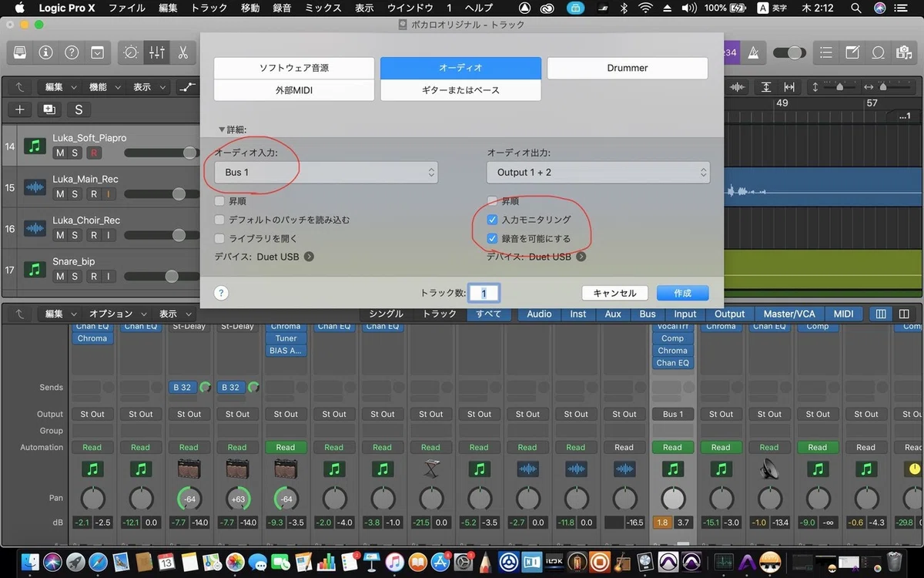Click Luka_Soft_Piapro track instrument icon
Screen dimensions: 924x578
point(35,146)
